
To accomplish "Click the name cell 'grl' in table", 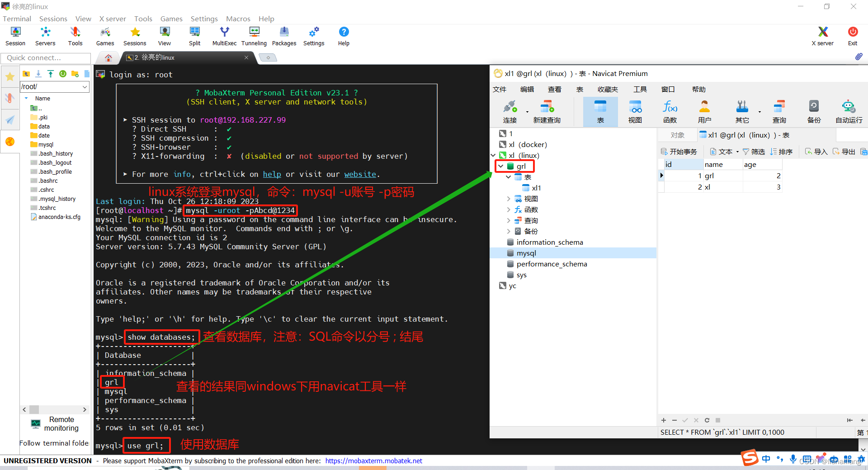I will pyautogui.click(x=722, y=176).
